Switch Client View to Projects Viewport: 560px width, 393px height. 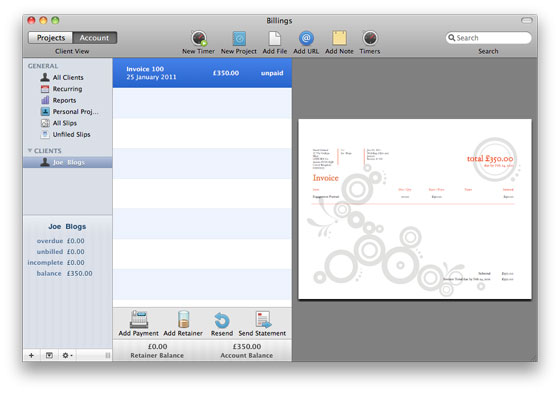click(x=51, y=38)
